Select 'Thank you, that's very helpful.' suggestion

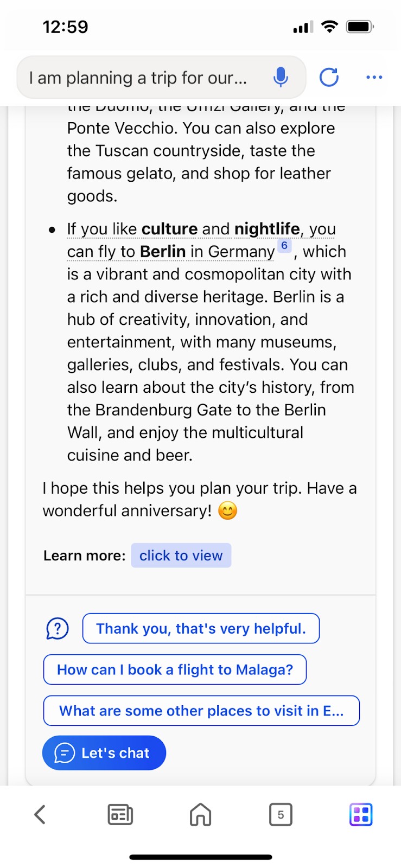pos(201,629)
